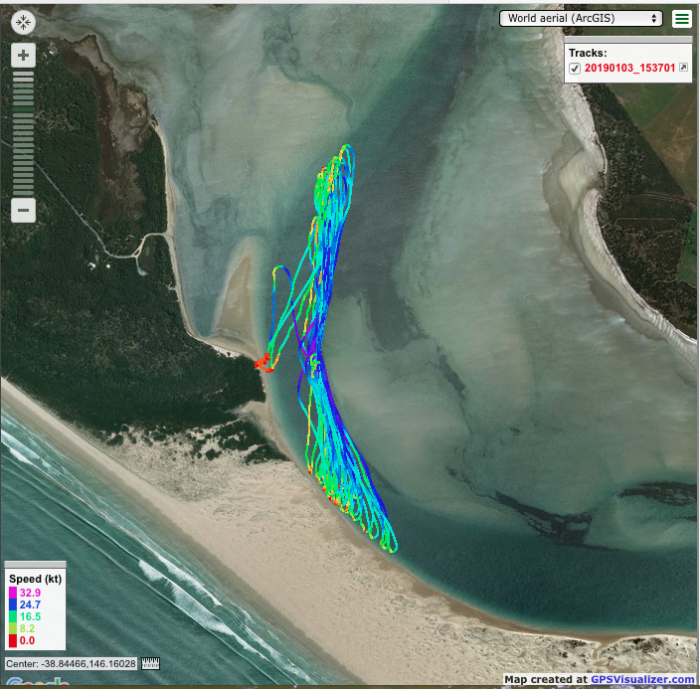The height and width of the screenshot is (689, 700).
Task: Zoom out with the minus button
Action: pyautogui.click(x=23, y=210)
